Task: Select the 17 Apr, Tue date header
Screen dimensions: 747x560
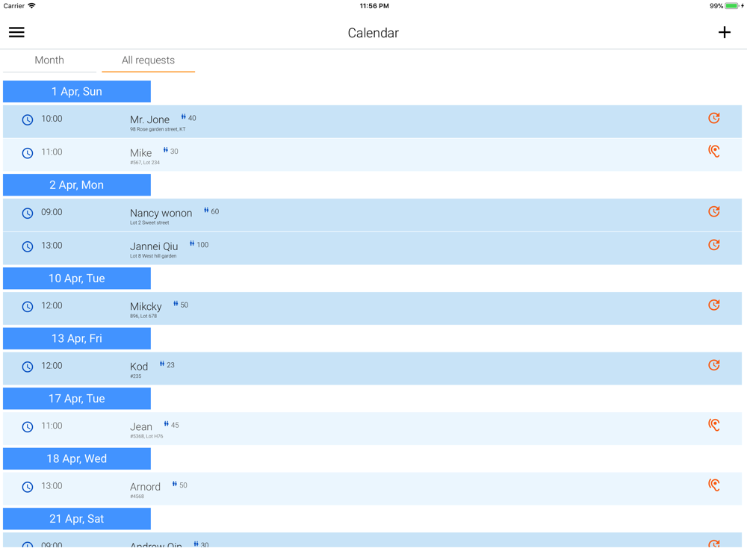Action: [77, 399]
